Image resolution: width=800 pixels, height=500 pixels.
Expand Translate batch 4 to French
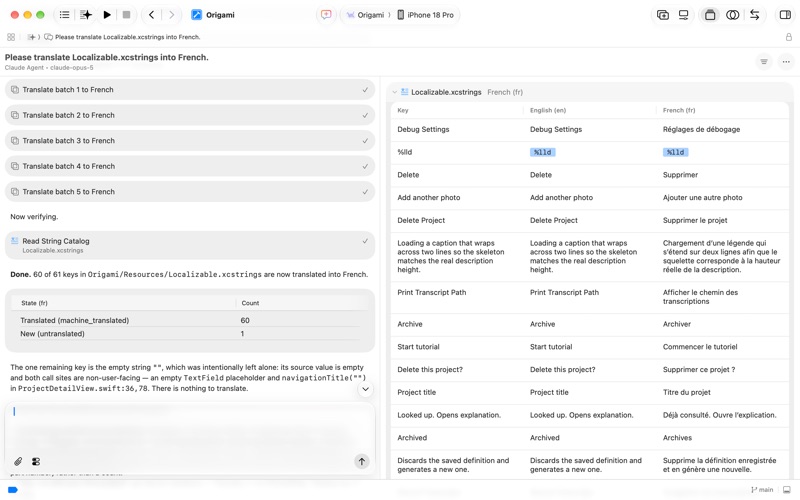click(190, 166)
